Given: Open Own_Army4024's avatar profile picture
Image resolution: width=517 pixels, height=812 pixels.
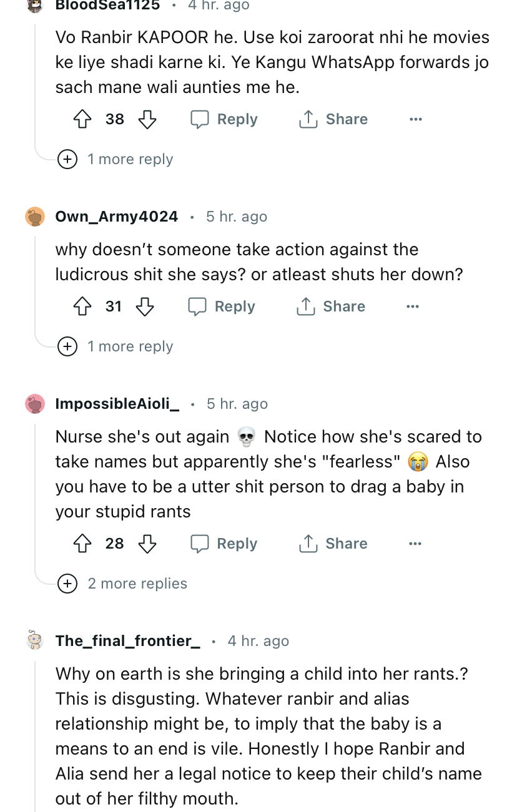Looking at the screenshot, I should point(35,217).
